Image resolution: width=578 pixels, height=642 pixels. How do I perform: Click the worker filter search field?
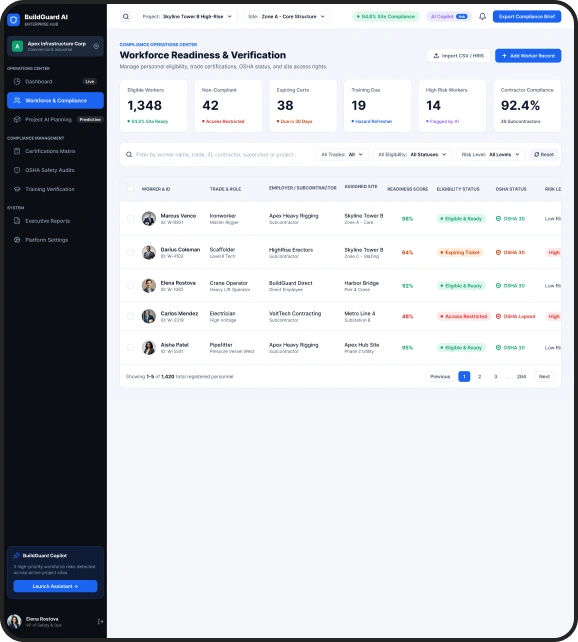point(219,154)
